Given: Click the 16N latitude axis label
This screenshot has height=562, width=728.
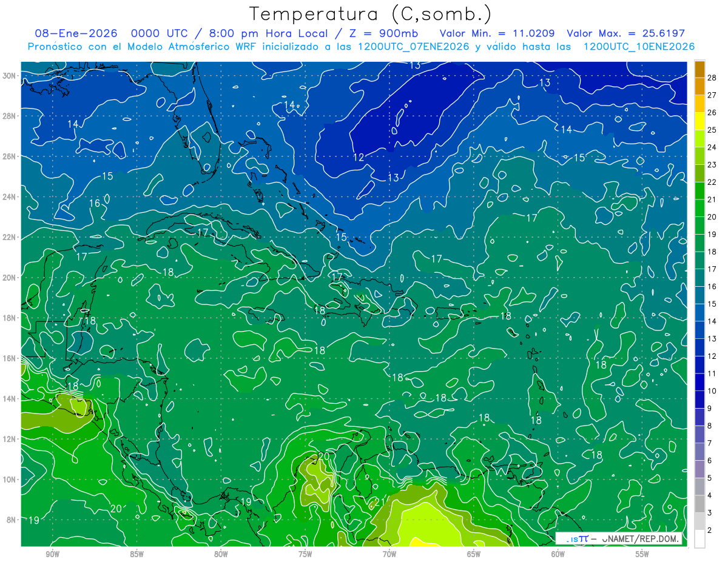Looking at the screenshot, I should click(x=10, y=358).
